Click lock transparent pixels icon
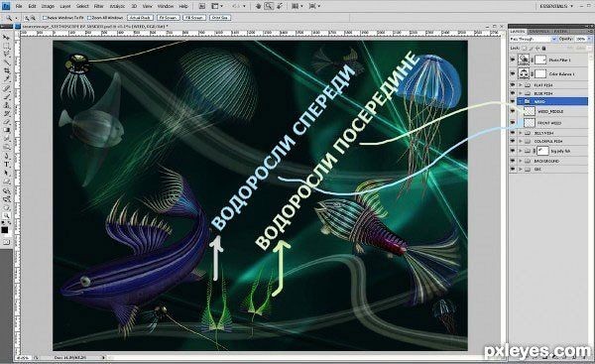Image resolution: width=595 pixels, height=364 pixels. (524, 49)
